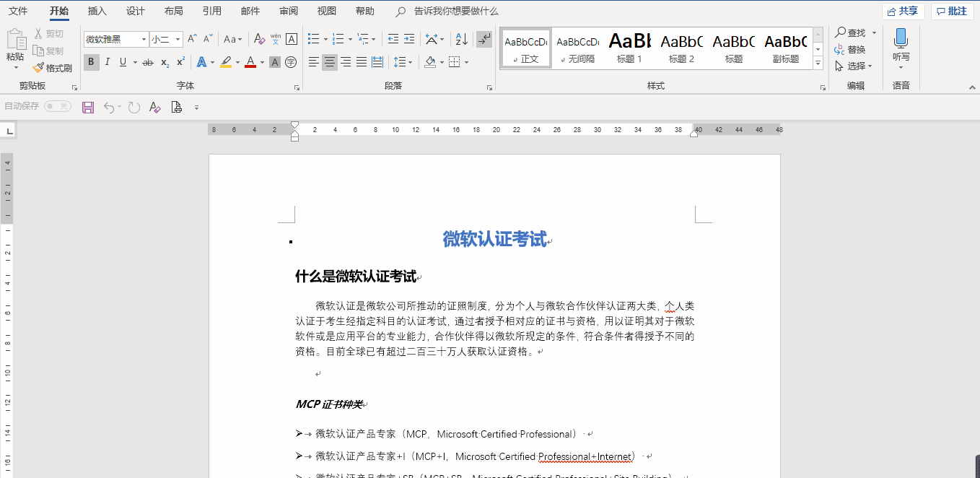980x478 pixels.
Task: Apply the 无间隔 style
Action: pyautogui.click(x=577, y=48)
